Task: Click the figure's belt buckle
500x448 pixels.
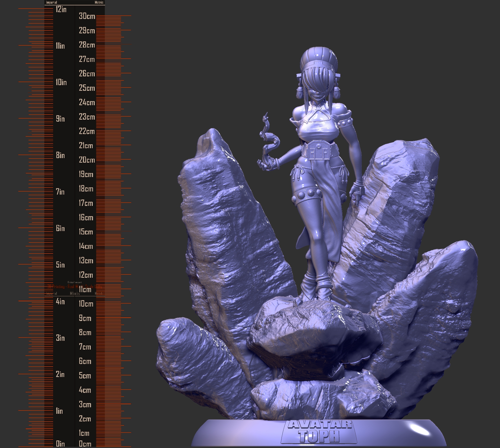Action: pos(319,150)
